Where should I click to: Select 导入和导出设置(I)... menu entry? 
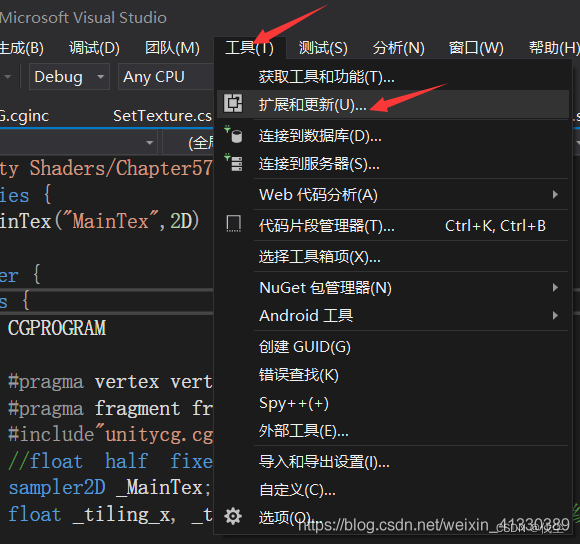(x=392, y=462)
